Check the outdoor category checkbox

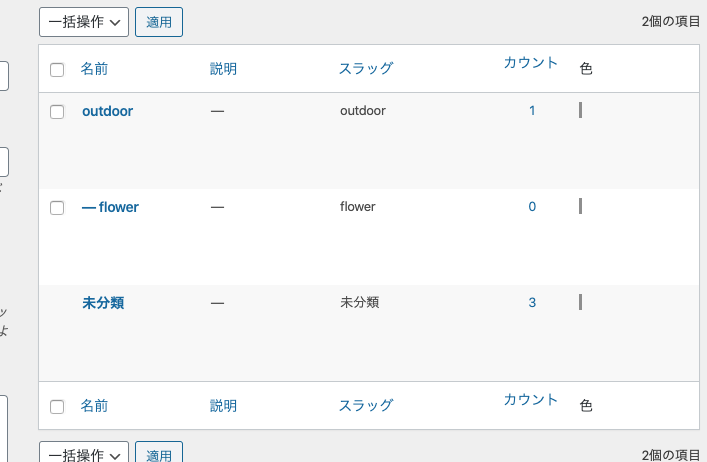(57, 111)
